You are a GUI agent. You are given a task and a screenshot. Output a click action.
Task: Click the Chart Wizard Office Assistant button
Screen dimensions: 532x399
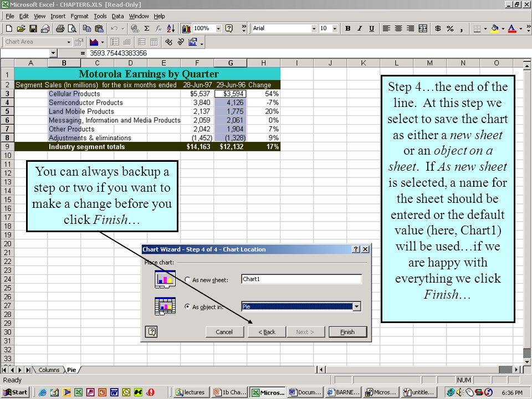tap(151, 331)
